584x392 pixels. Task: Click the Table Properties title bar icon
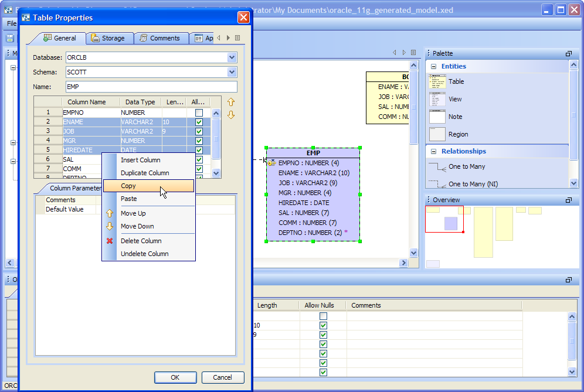26,18
